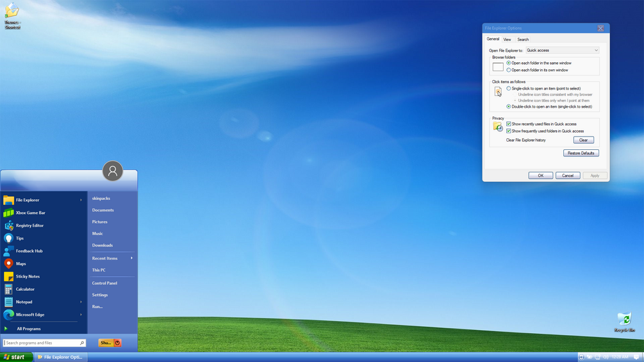The image size is (644, 362).
Task: Switch to the General tab
Action: (x=493, y=39)
